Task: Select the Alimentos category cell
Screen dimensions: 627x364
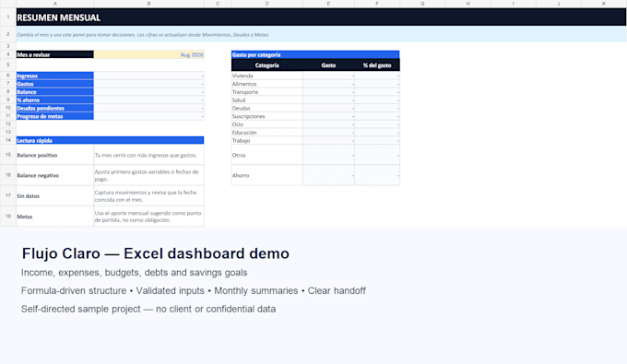Action: point(267,84)
